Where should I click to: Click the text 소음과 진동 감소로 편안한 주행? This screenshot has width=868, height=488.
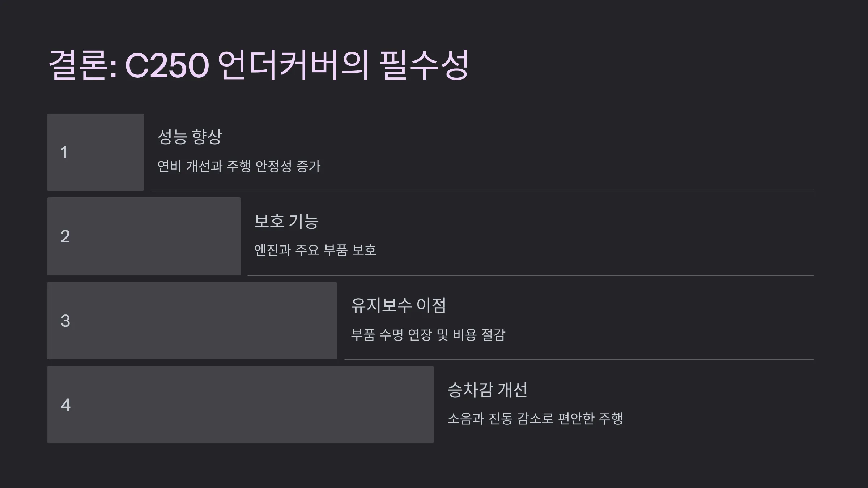point(535,419)
